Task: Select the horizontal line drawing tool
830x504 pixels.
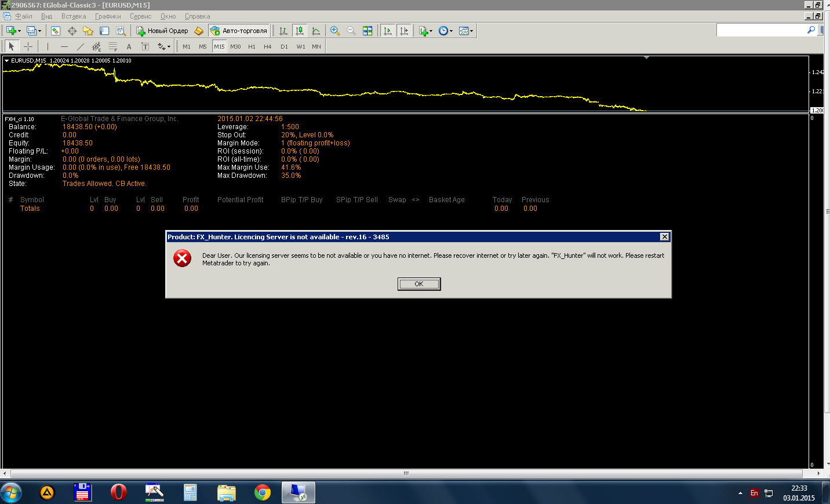Action: click(x=64, y=46)
